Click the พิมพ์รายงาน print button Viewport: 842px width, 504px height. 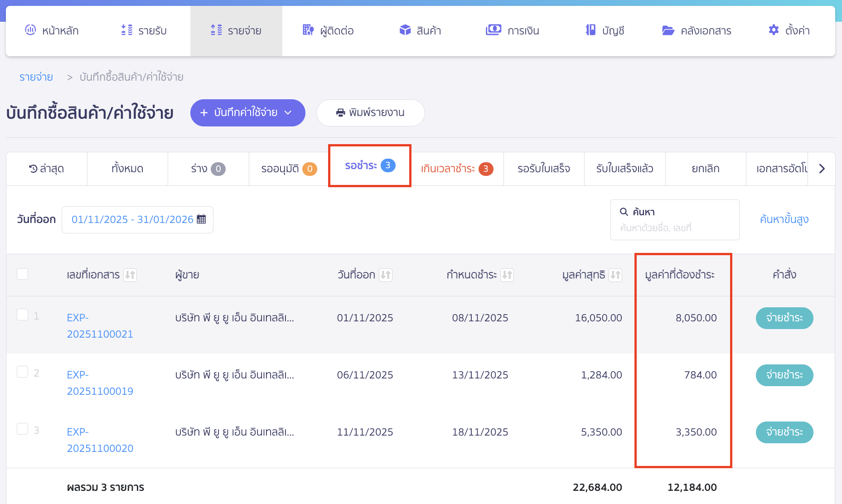[370, 113]
